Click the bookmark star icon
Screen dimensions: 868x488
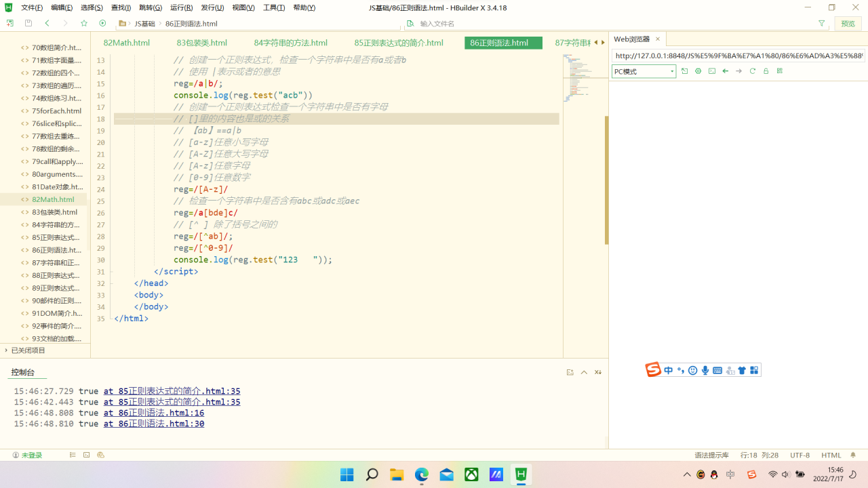84,23
